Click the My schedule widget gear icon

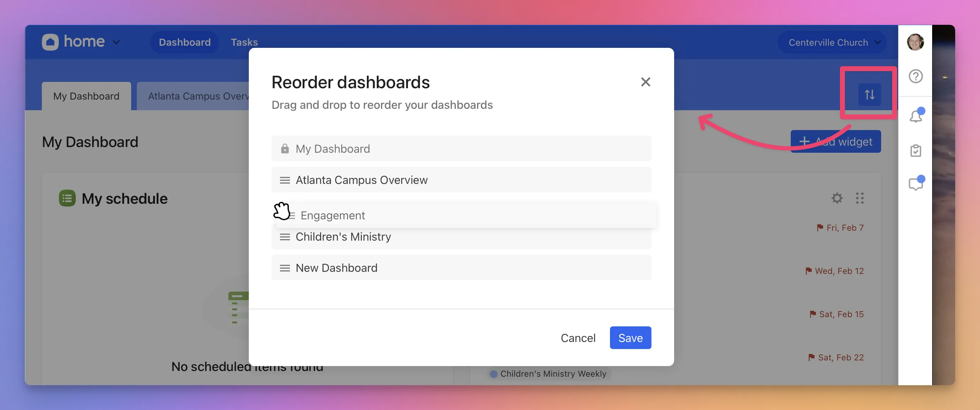836,198
